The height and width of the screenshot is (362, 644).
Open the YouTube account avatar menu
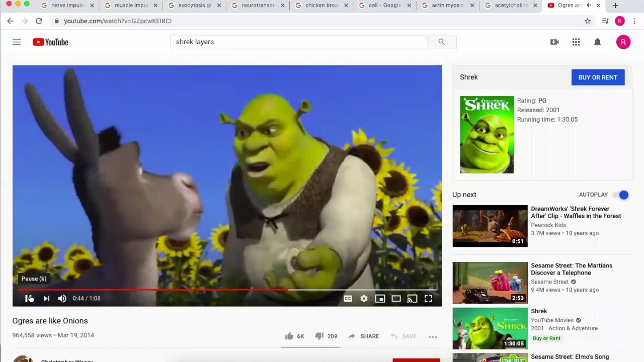623,42
